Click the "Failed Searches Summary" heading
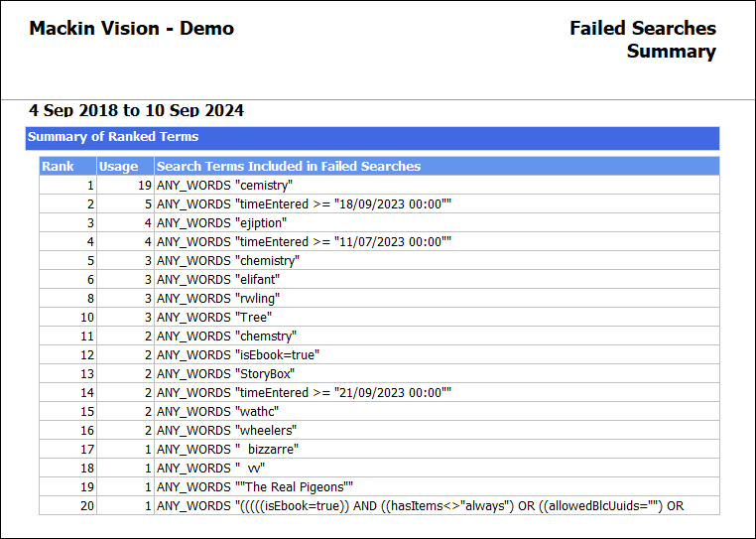This screenshot has width=756, height=539. (643, 40)
